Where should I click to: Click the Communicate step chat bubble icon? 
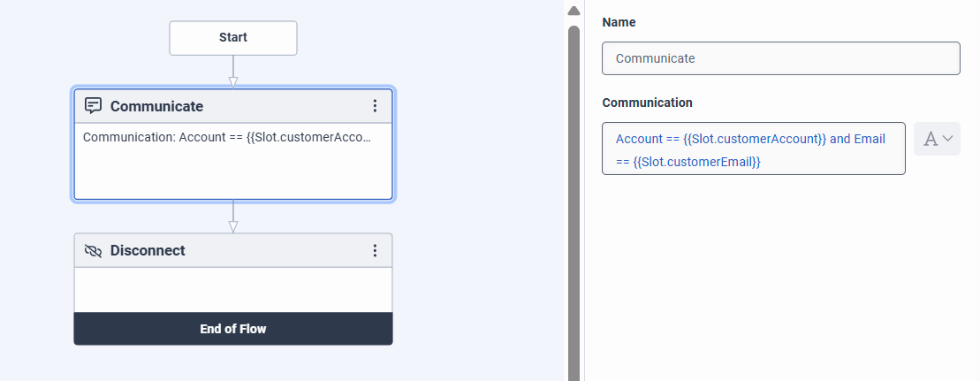pos(93,106)
